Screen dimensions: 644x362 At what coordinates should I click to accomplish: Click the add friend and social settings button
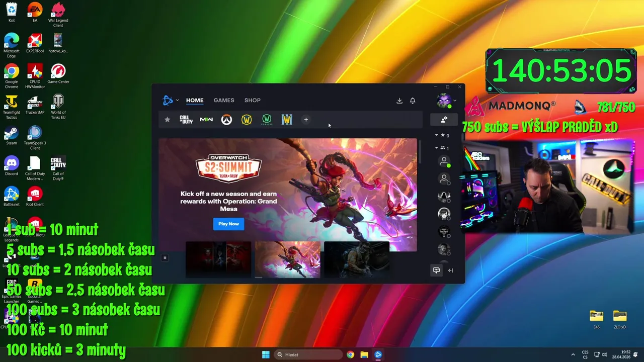point(444,120)
